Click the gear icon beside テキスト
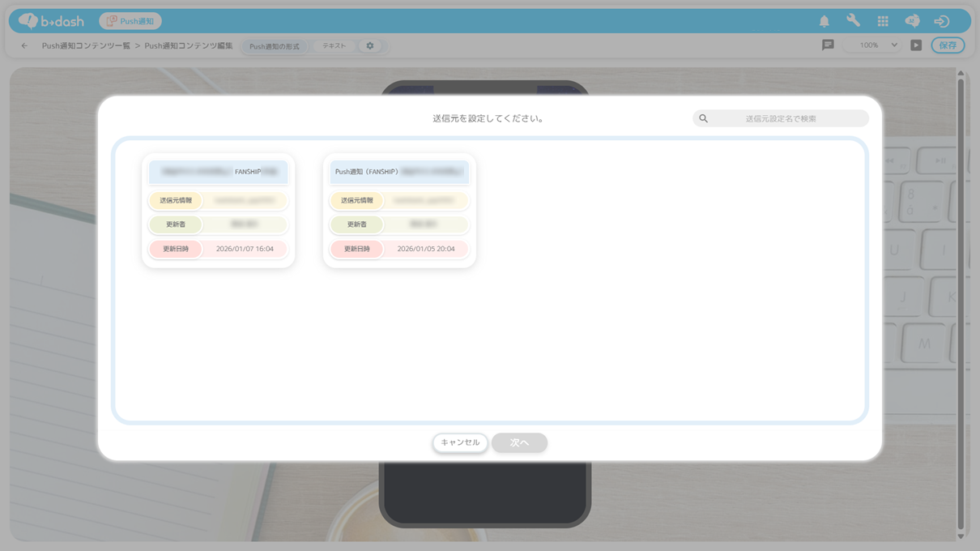Image resolution: width=980 pixels, height=551 pixels. 370,46
